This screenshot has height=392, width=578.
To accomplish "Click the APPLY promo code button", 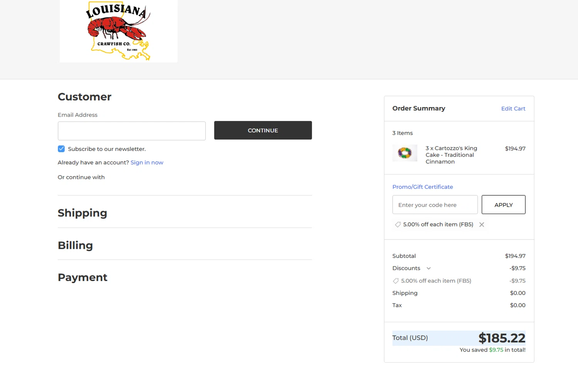I will point(504,204).
